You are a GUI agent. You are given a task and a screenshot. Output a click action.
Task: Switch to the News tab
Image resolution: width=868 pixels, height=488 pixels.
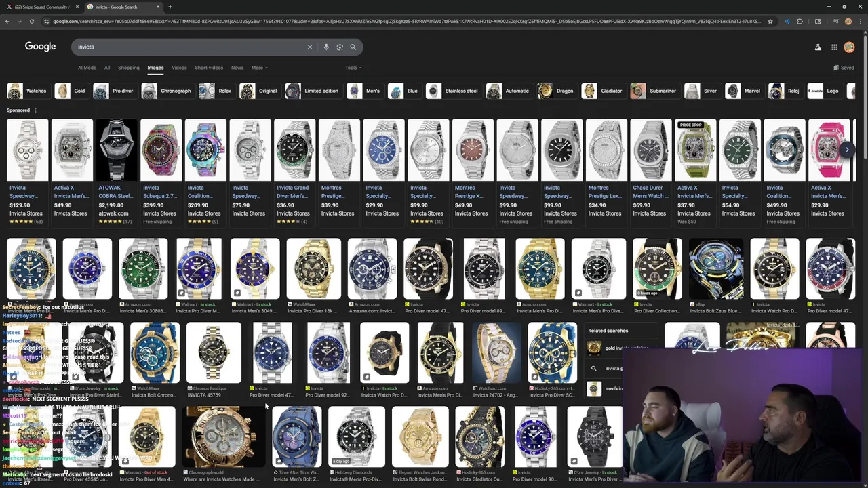pyautogui.click(x=237, y=68)
